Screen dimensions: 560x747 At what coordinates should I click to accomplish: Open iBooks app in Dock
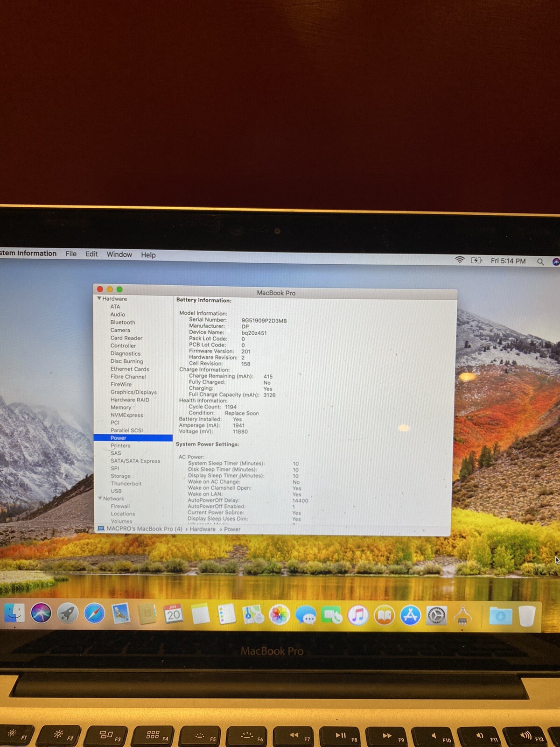[x=384, y=616]
